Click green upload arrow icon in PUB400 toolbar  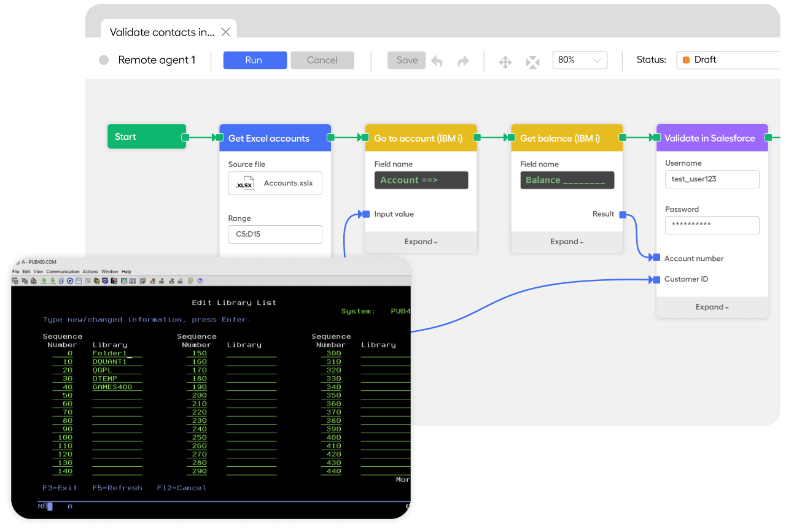pyautogui.click(x=44, y=281)
